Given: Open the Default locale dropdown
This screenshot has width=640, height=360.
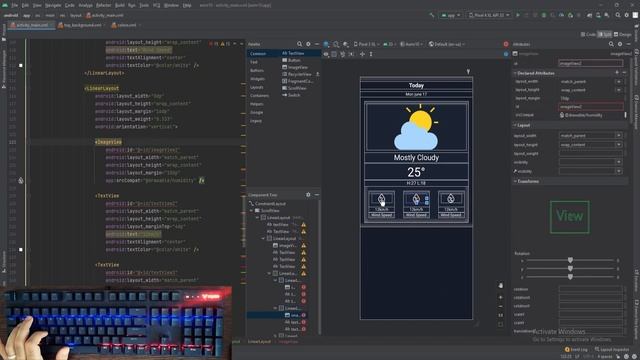Looking at the screenshot, I should 447,44.
